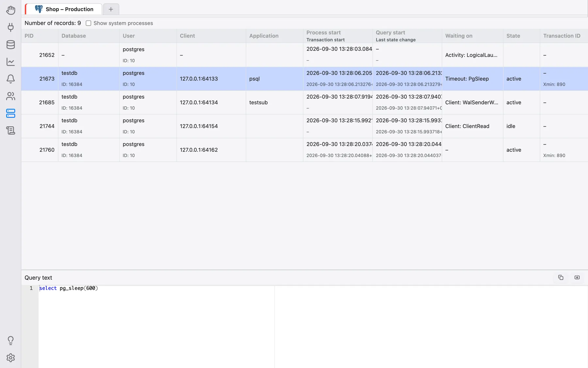Select the server processes icon in sidebar
This screenshot has width=588, height=368.
coord(10,113)
